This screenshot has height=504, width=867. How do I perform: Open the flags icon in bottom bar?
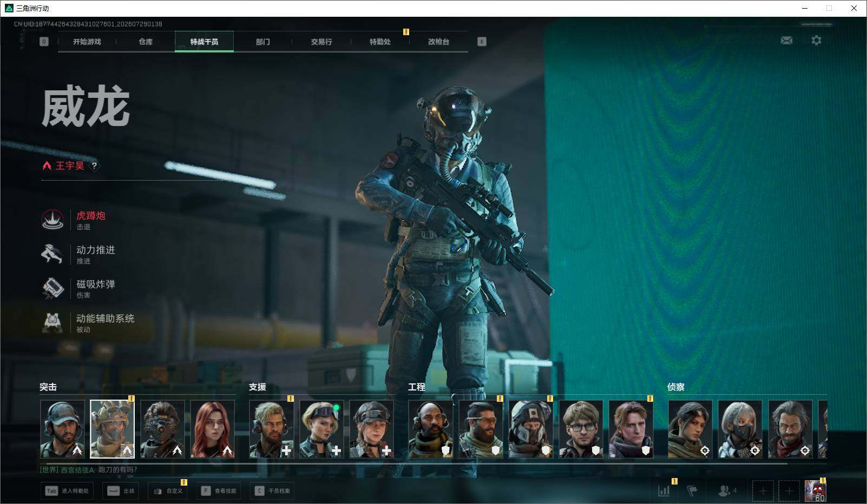(692, 490)
